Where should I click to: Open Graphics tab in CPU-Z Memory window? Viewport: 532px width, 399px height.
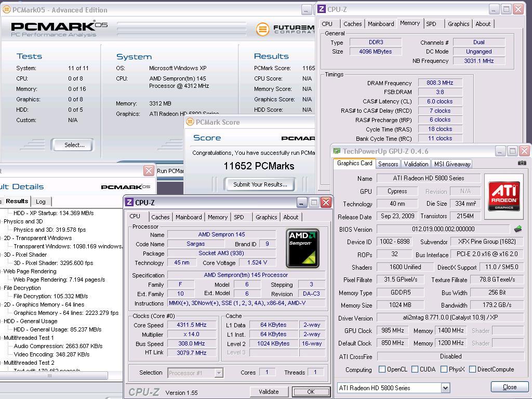point(458,24)
